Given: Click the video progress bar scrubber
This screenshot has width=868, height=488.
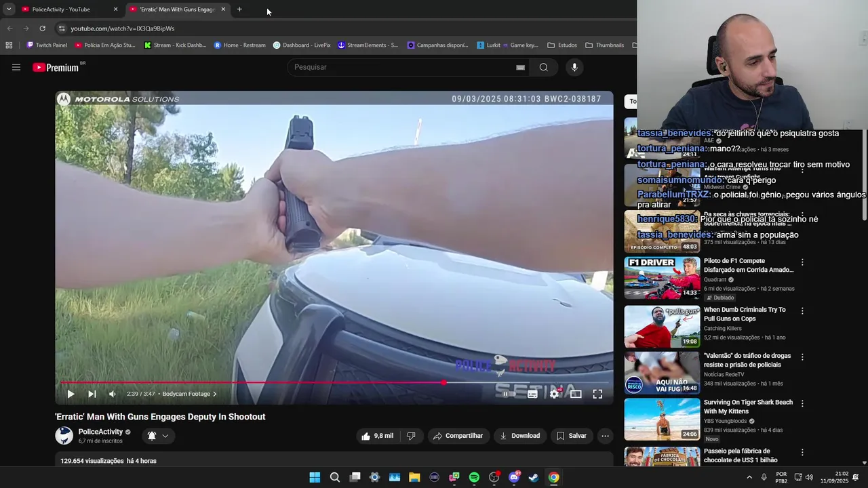Looking at the screenshot, I should coord(444,383).
